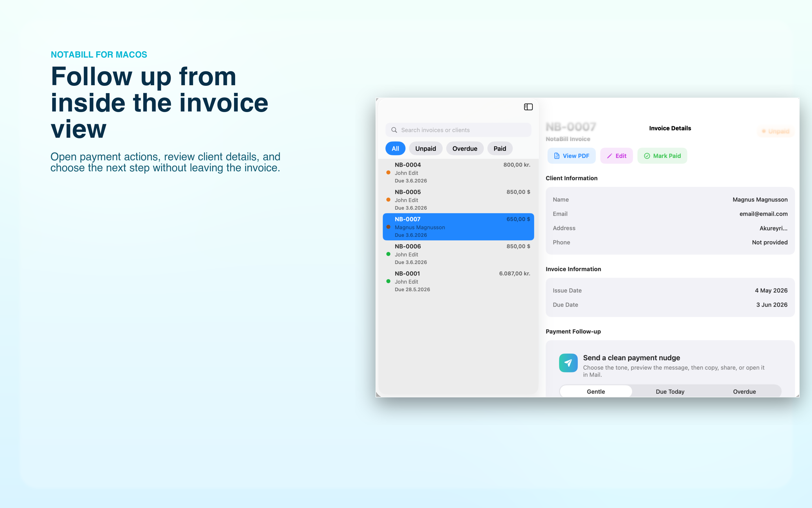Viewport: 812px width, 508px height.
Task: Show Overdue invoices filter
Action: (x=465, y=148)
